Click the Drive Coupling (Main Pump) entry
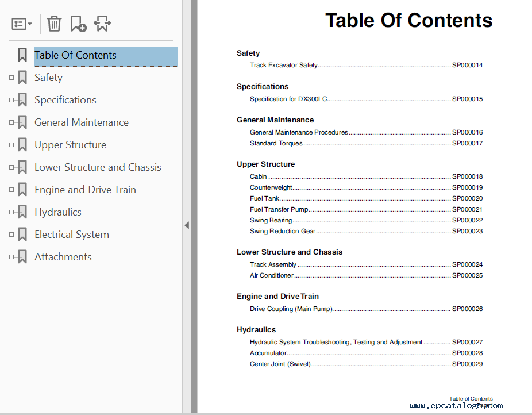This screenshot has height=415, width=532. coord(366,309)
